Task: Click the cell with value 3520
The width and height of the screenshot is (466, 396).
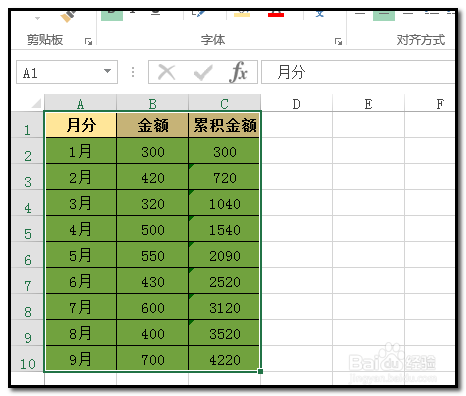Action: (224, 333)
